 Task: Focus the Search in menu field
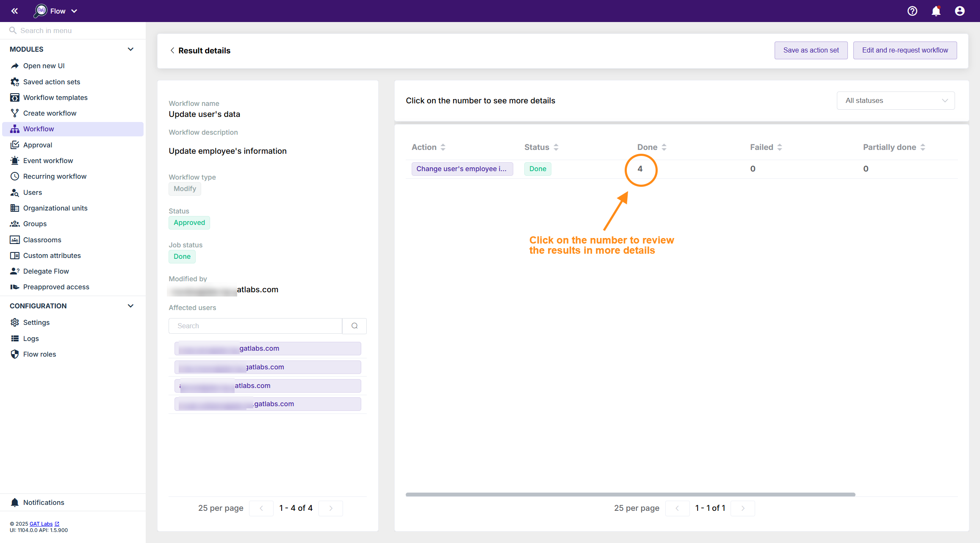[x=73, y=30]
